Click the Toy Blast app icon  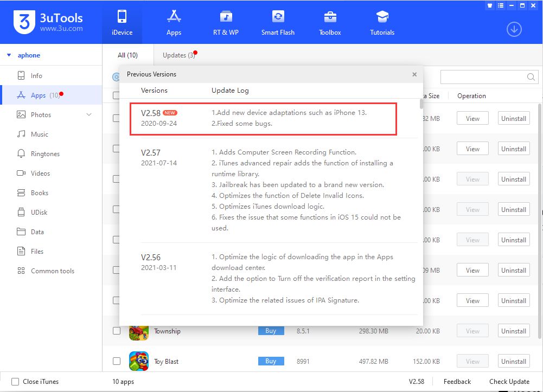[x=138, y=361]
